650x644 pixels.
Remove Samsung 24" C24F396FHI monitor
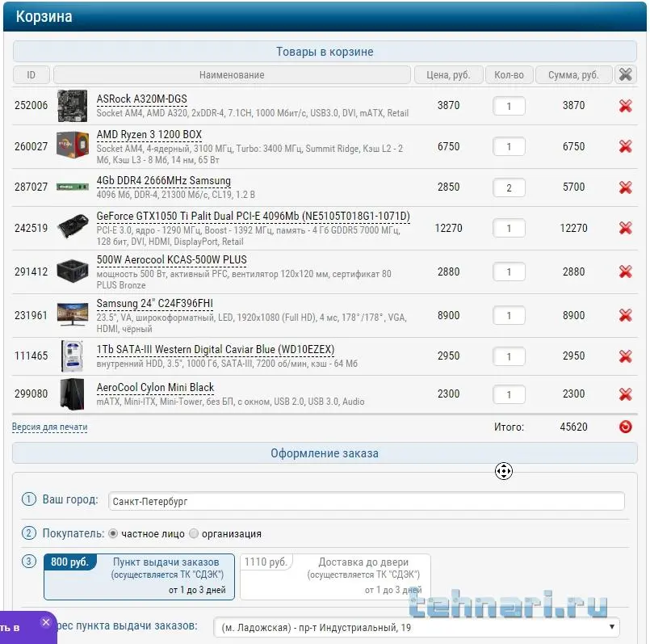coord(625,315)
